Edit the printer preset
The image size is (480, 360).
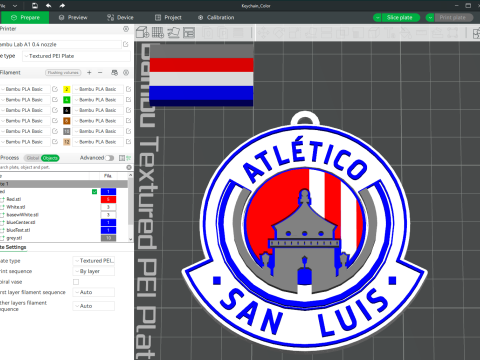click(126, 44)
